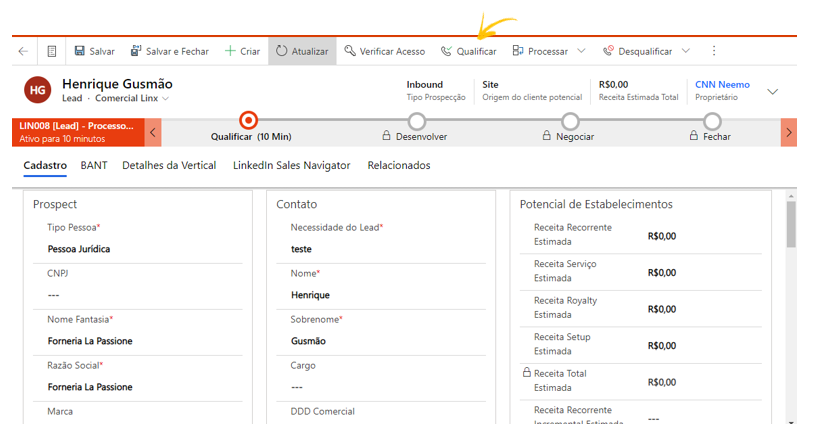Click the Atualizar refresh button
819x447 pixels.
[x=302, y=51]
